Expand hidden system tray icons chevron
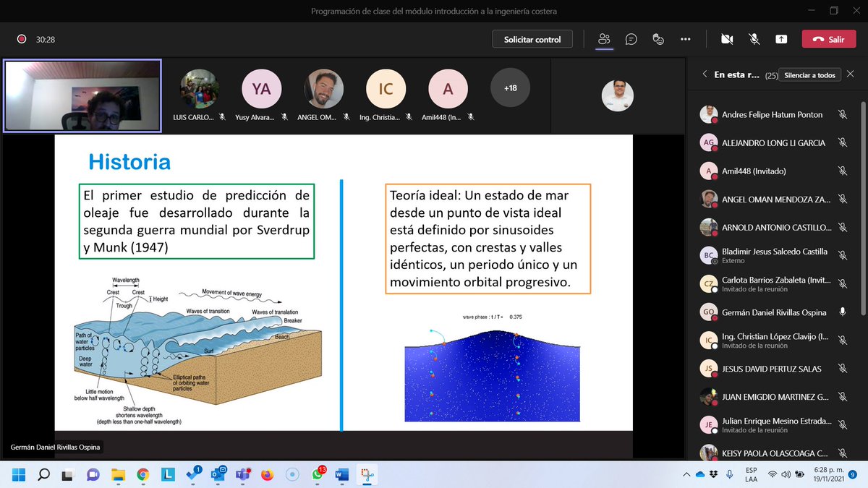868x488 pixels. pyautogui.click(x=686, y=475)
